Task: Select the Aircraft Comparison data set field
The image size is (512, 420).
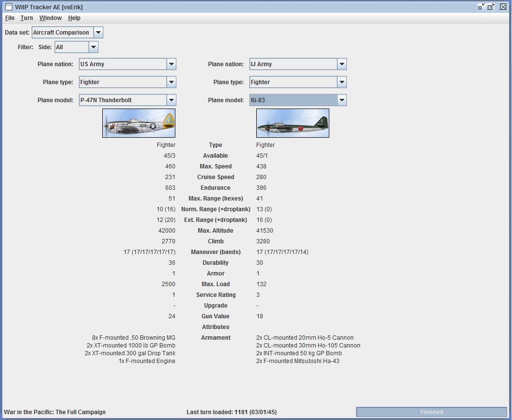Action: [63, 33]
